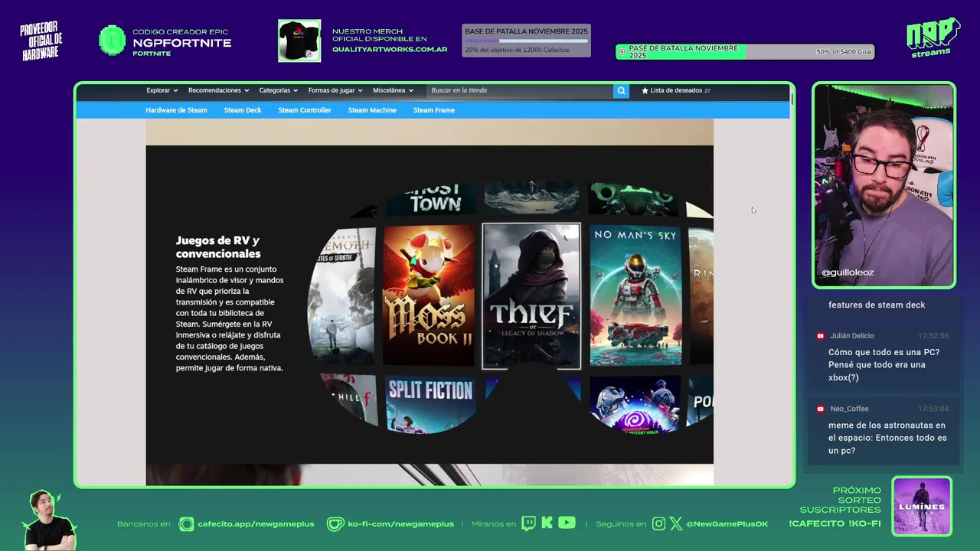
Task: Switch to the Steam Deck tab
Action: pos(243,110)
